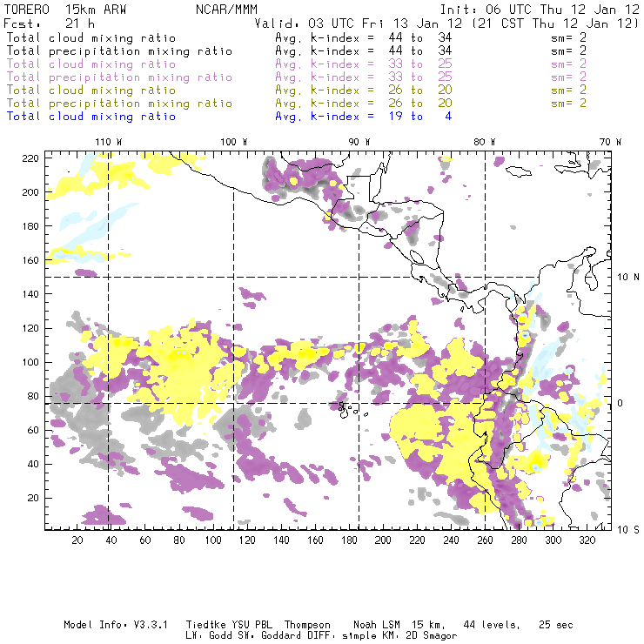644x644 pixels.
Task: Click black "Total precipitation mixing ratio" legend line
Action: pyautogui.click(x=119, y=51)
